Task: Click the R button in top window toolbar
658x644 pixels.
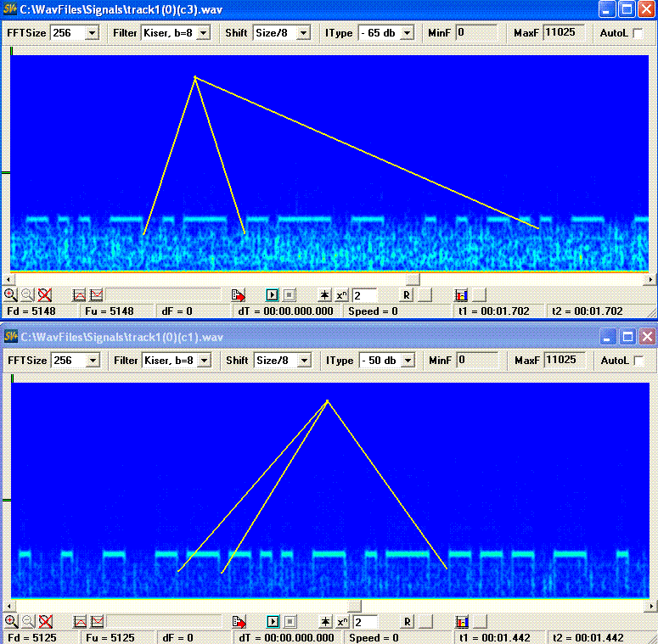Action: tap(406, 294)
